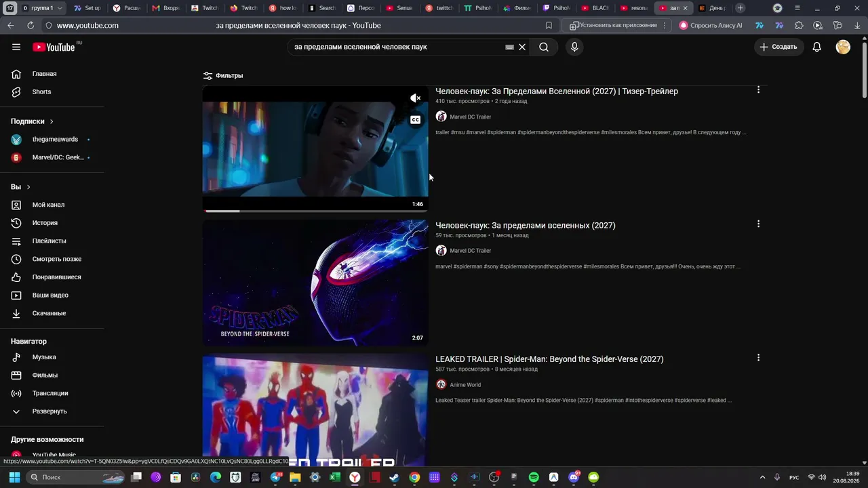Screen dimensions: 868x488
Task: Switch to the Set up browser tab
Action: [87, 8]
